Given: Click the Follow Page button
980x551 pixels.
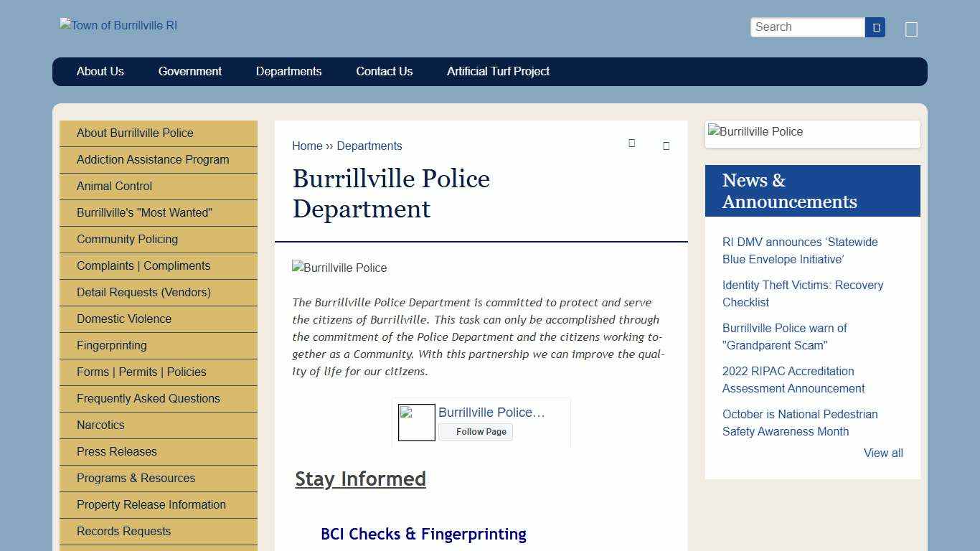Looking at the screenshot, I should (x=476, y=431).
